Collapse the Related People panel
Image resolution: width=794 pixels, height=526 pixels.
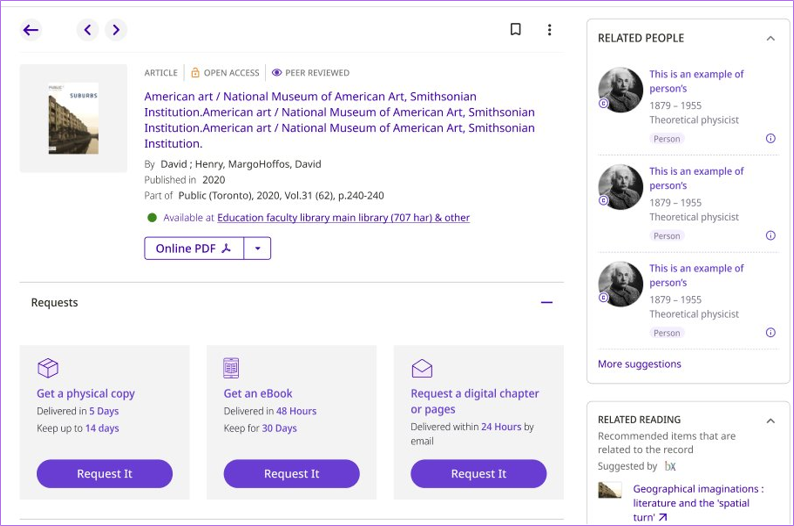point(770,39)
